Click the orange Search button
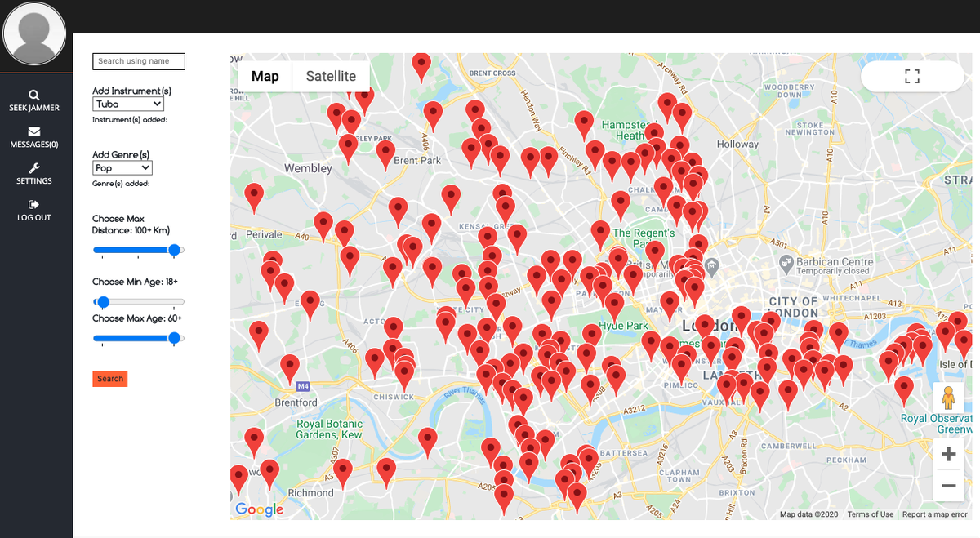The width and height of the screenshot is (980, 538). pos(110,379)
